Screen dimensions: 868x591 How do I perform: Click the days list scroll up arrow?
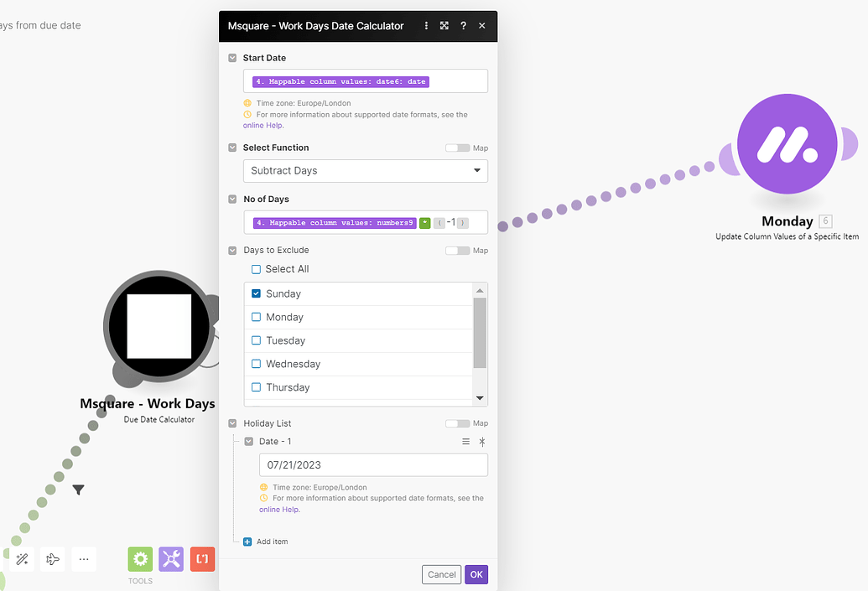pos(480,291)
